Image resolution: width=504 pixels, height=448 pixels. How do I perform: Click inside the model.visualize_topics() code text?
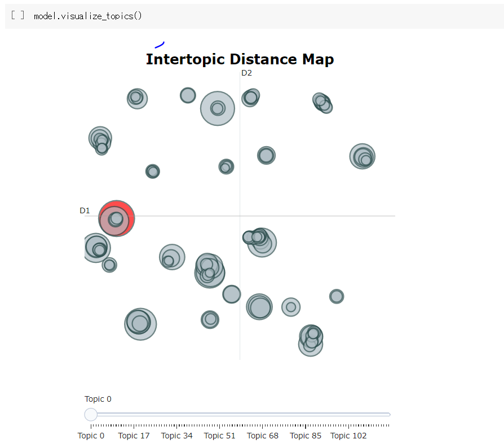click(x=87, y=16)
